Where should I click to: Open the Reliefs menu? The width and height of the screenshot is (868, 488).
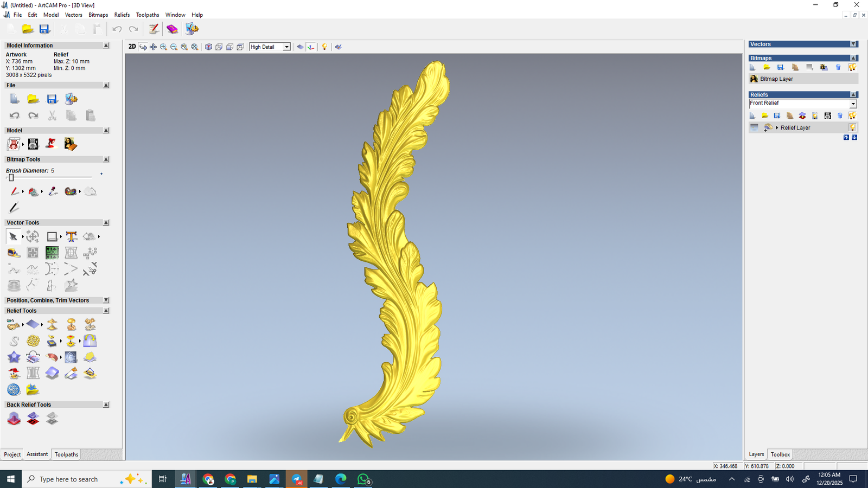pos(122,15)
